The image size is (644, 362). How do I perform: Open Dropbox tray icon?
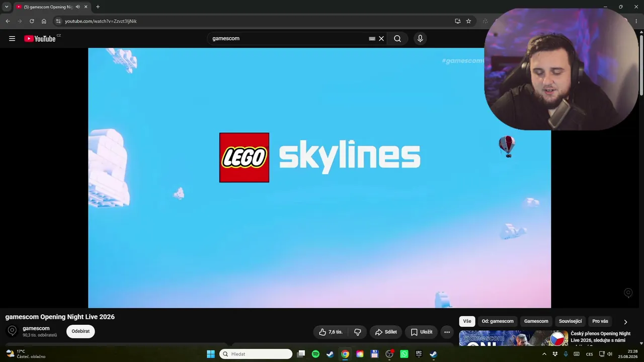tap(555, 354)
